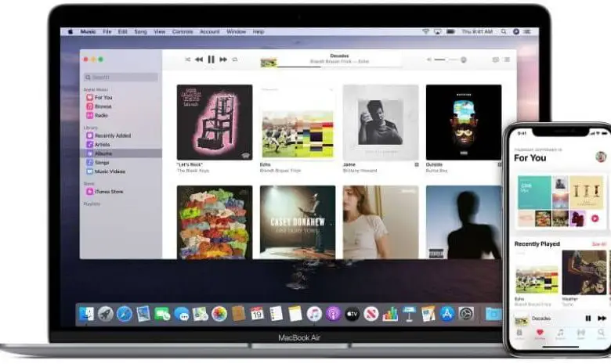Open Keynote from the Dock
The height and width of the screenshot is (364, 611).
pyautogui.click(x=409, y=314)
